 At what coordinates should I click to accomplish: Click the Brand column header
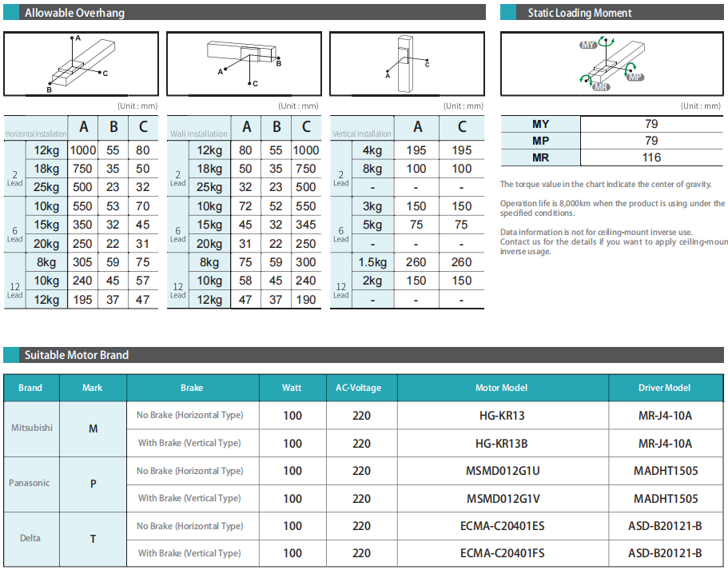pos(30,388)
